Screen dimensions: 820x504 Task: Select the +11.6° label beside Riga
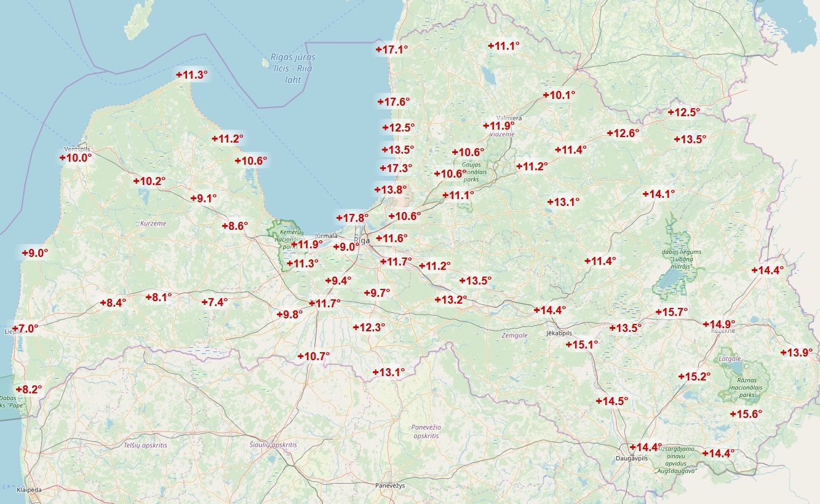392,238
